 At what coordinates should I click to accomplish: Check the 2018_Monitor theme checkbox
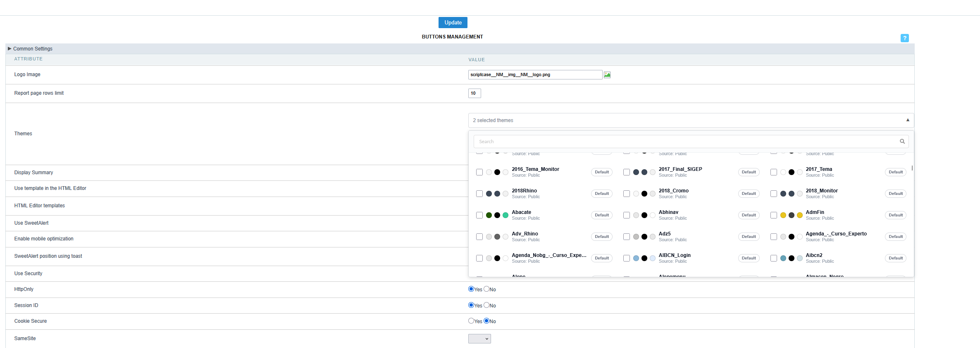coord(774,194)
